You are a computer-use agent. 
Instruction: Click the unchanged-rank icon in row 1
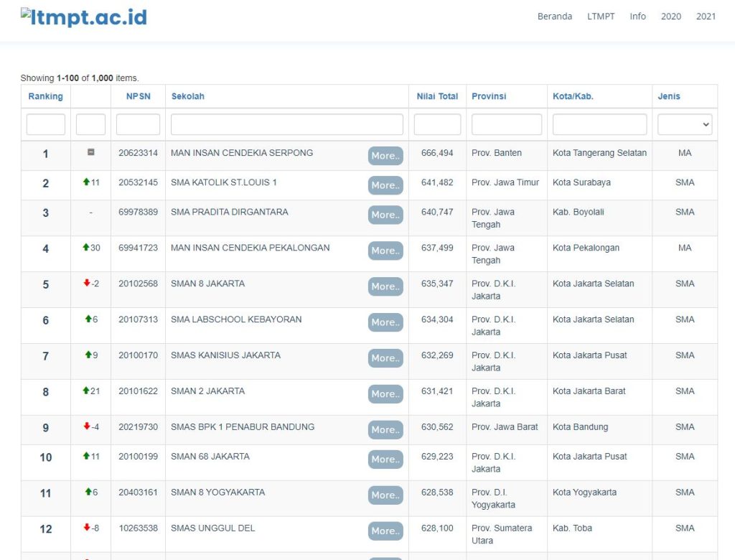91,152
